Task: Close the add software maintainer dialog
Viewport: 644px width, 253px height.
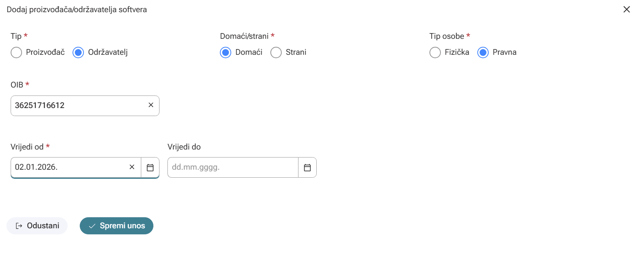Action: 627,10
